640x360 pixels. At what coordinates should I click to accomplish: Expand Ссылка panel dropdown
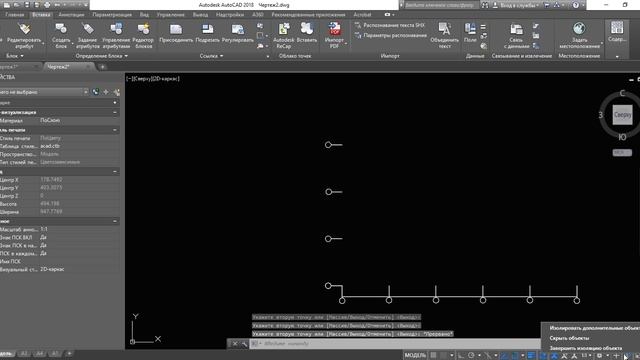(x=211, y=56)
